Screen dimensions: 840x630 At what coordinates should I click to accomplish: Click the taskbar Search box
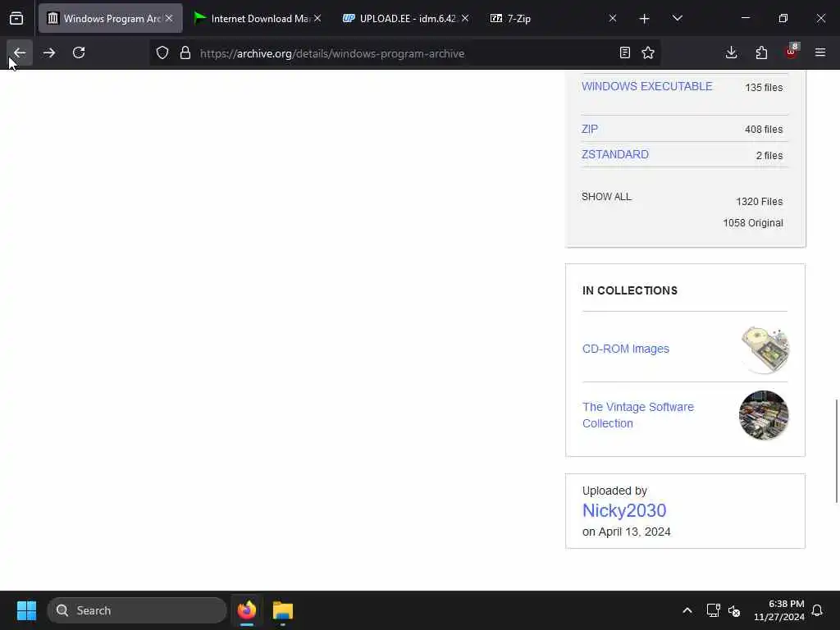click(x=137, y=610)
